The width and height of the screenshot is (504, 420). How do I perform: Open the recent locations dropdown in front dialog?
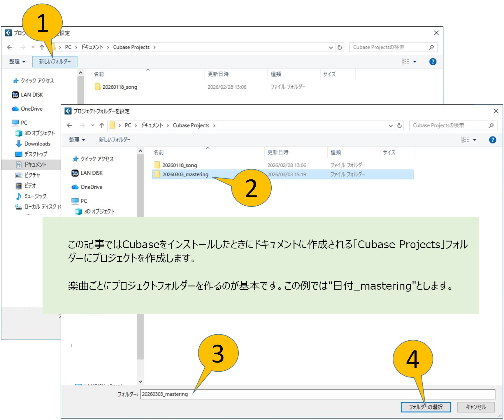click(93, 126)
